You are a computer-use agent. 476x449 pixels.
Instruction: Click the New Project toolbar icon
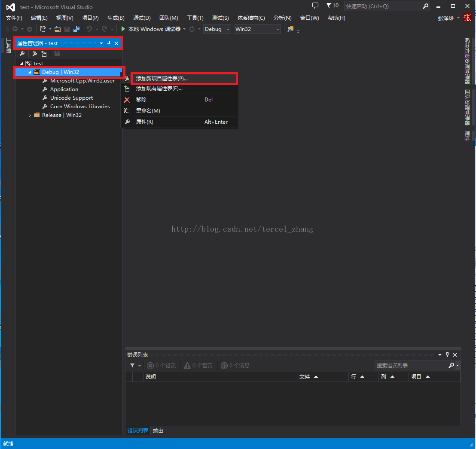tap(43, 29)
